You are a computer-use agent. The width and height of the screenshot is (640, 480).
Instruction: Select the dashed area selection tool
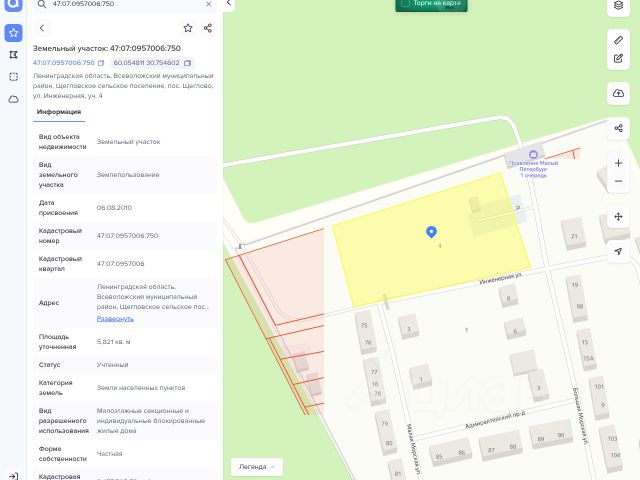[x=13, y=77]
